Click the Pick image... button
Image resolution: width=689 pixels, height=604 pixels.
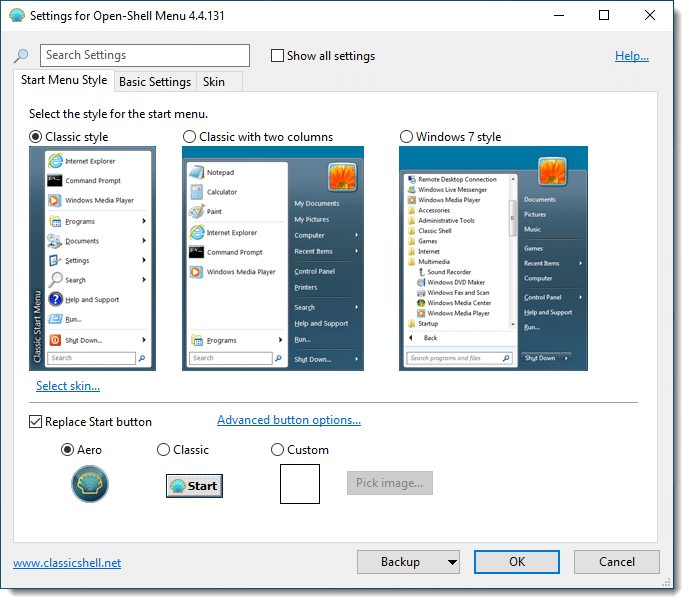[390, 483]
